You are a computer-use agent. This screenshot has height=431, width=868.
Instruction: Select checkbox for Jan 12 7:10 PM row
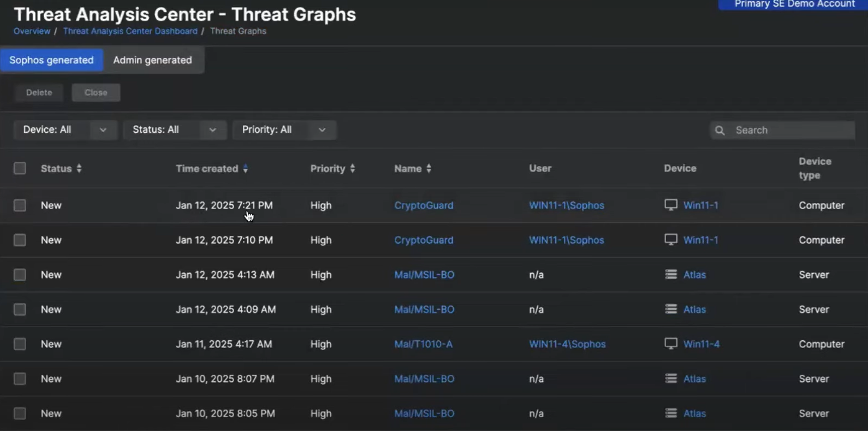pyautogui.click(x=20, y=240)
